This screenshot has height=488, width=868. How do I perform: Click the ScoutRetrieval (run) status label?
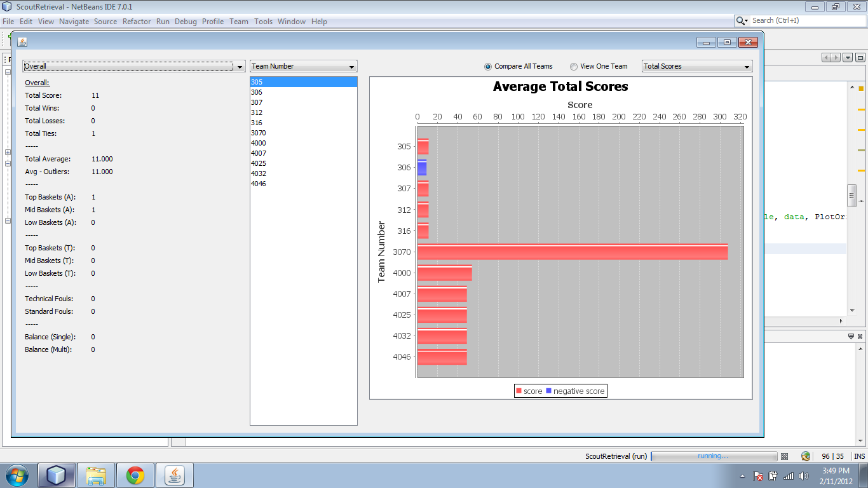pos(616,456)
